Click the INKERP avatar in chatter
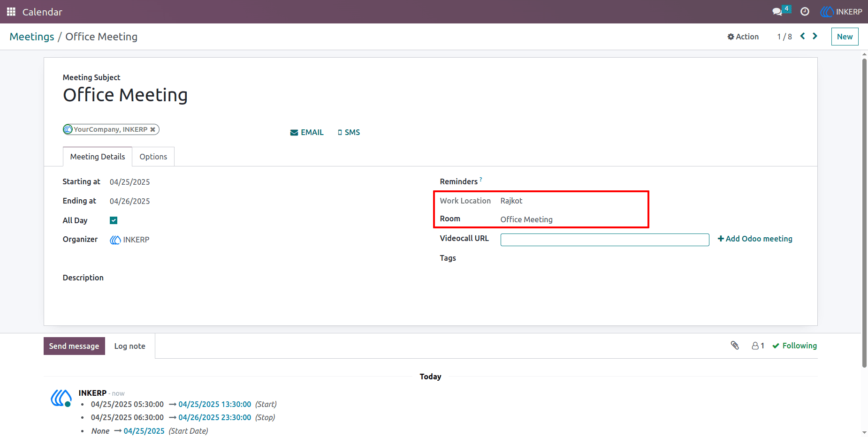This screenshot has height=437, width=868. click(x=61, y=398)
